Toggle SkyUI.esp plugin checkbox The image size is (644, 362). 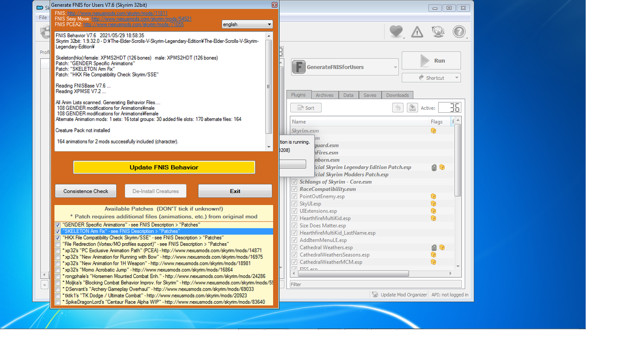click(294, 204)
